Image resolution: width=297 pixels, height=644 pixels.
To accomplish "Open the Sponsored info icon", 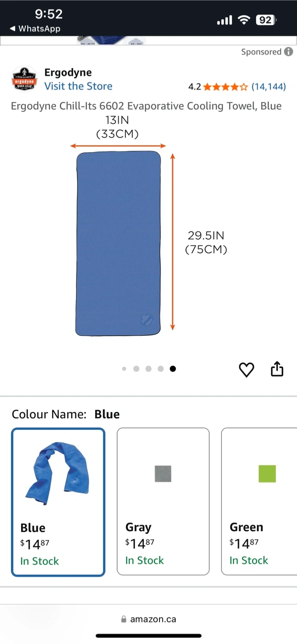I will tap(289, 52).
